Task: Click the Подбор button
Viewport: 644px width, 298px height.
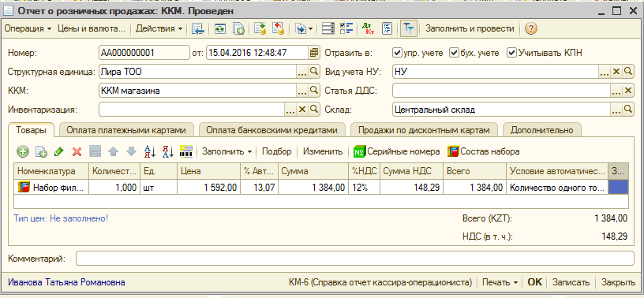Action: pos(277,151)
